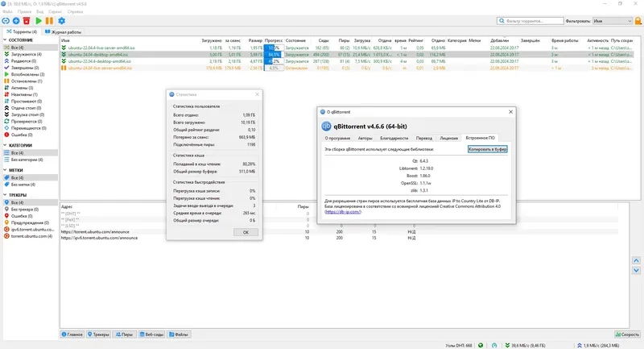Open the Фильтровать Имя dropdown
Screen dimensions: 644x349
[x=612, y=21]
